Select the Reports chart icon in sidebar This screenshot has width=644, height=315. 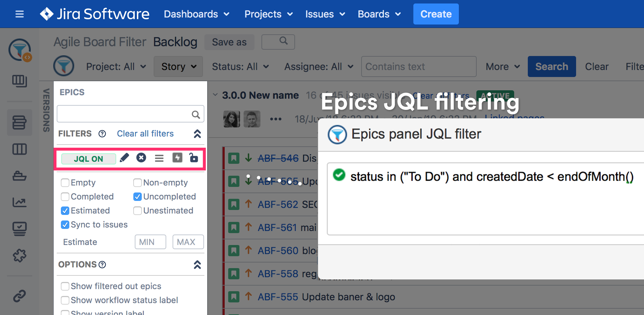(x=19, y=202)
